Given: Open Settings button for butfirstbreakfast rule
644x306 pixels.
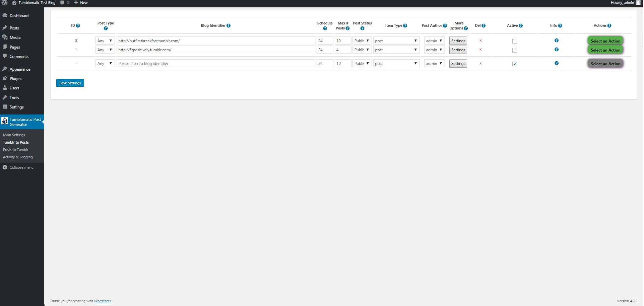Looking at the screenshot, I should [x=458, y=41].
